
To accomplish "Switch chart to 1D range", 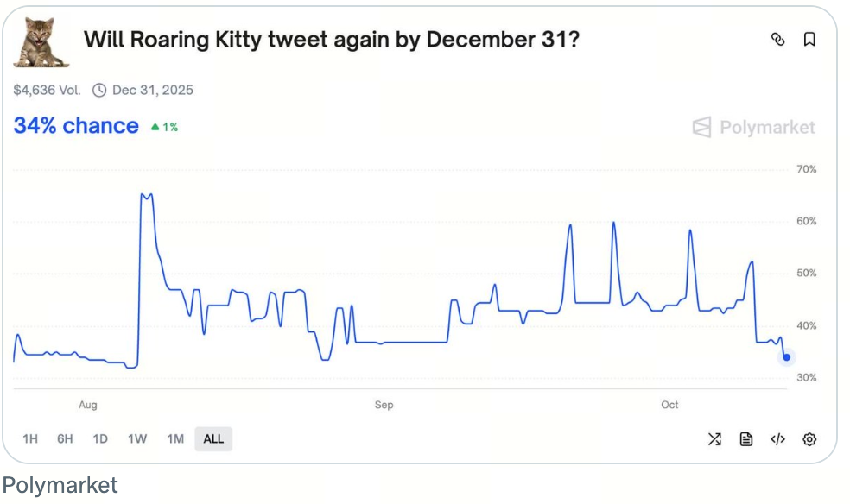I will [100, 439].
